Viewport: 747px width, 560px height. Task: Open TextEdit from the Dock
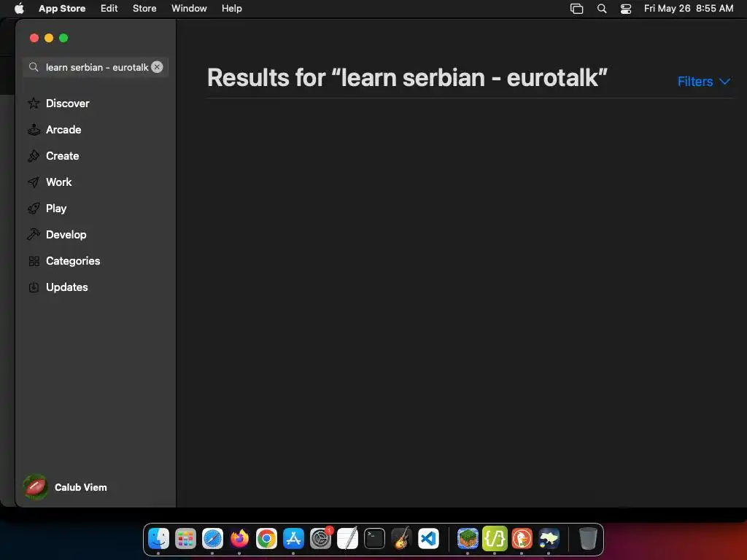[x=348, y=539]
